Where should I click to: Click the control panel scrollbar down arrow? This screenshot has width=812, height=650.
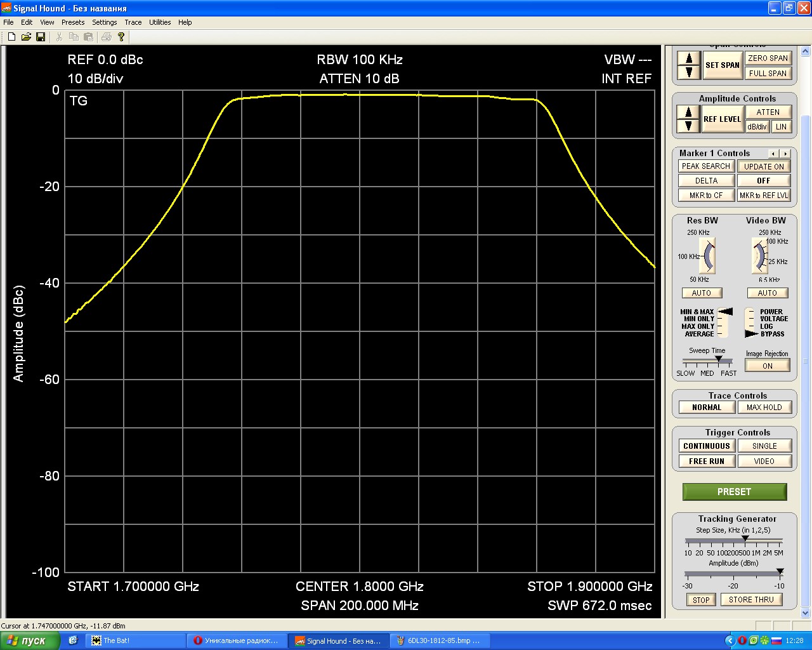(x=806, y=613)
